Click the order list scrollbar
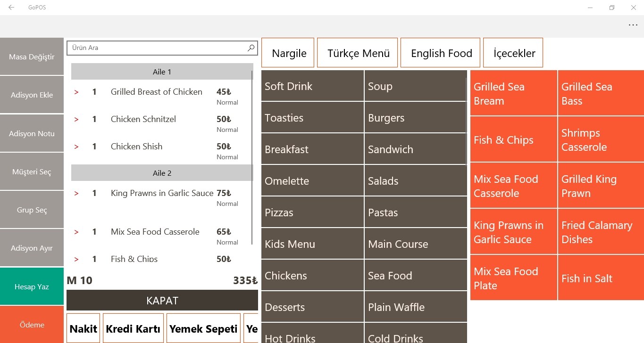644x343 pixels. click(x=252, y=155)
